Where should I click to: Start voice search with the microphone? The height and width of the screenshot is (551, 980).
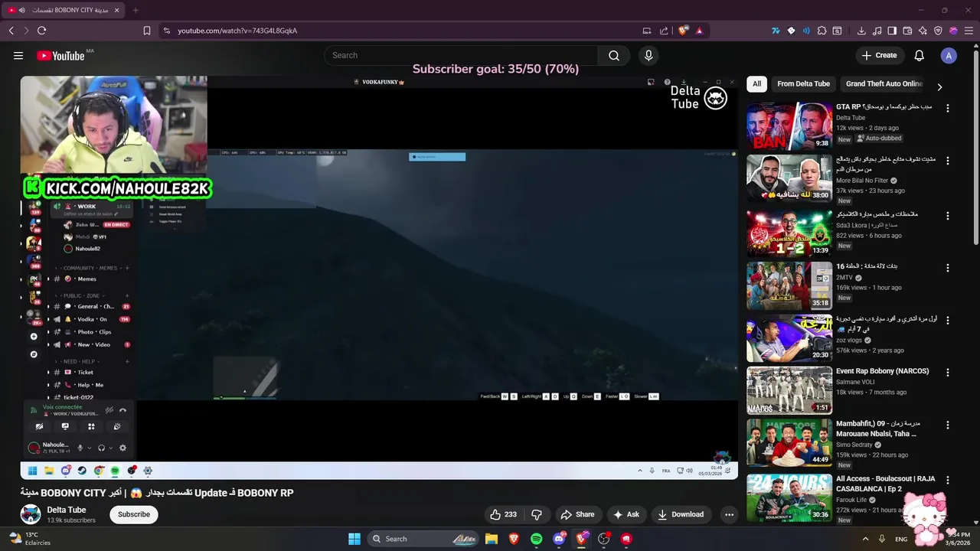coord(648,55)
